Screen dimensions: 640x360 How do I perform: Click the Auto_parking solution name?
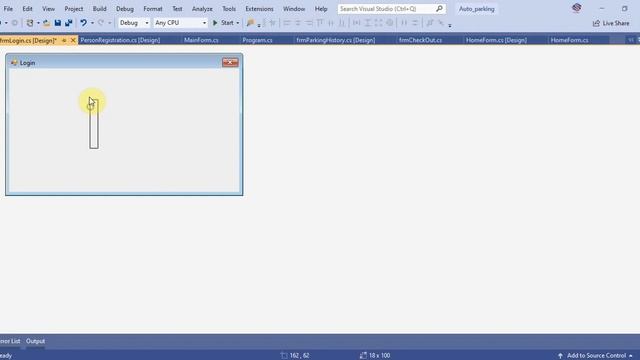[476, 9]
